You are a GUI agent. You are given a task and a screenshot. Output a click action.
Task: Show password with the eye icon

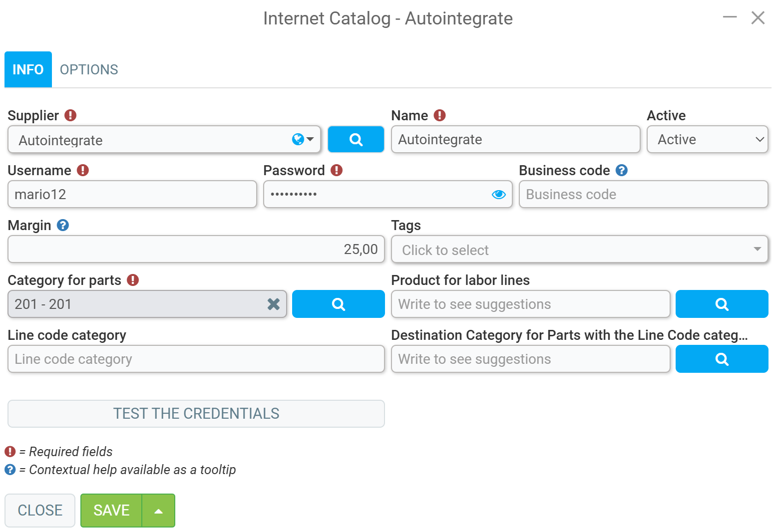tap(498, 194)
